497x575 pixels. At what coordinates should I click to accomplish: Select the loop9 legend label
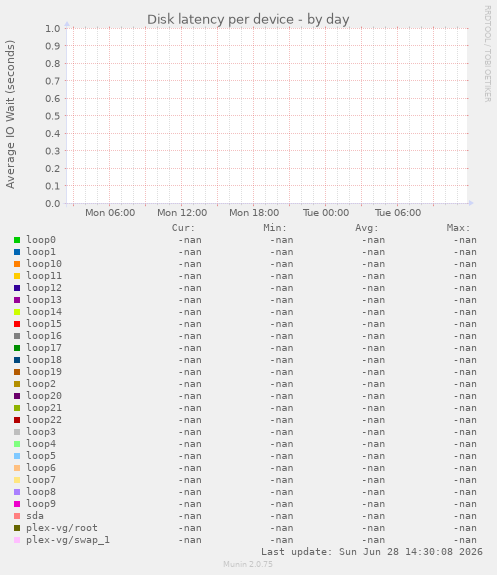[x=41, y=504]
